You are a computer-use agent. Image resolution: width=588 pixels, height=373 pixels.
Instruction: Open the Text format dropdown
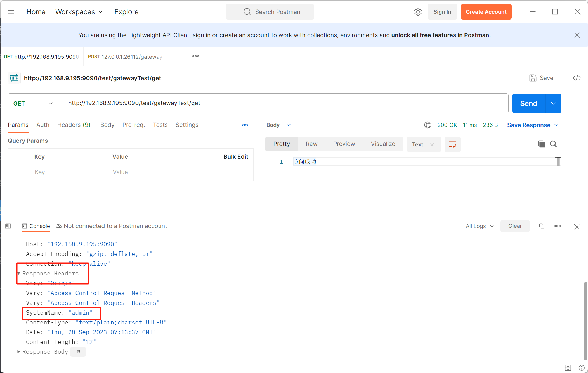[x=423, y=144]
